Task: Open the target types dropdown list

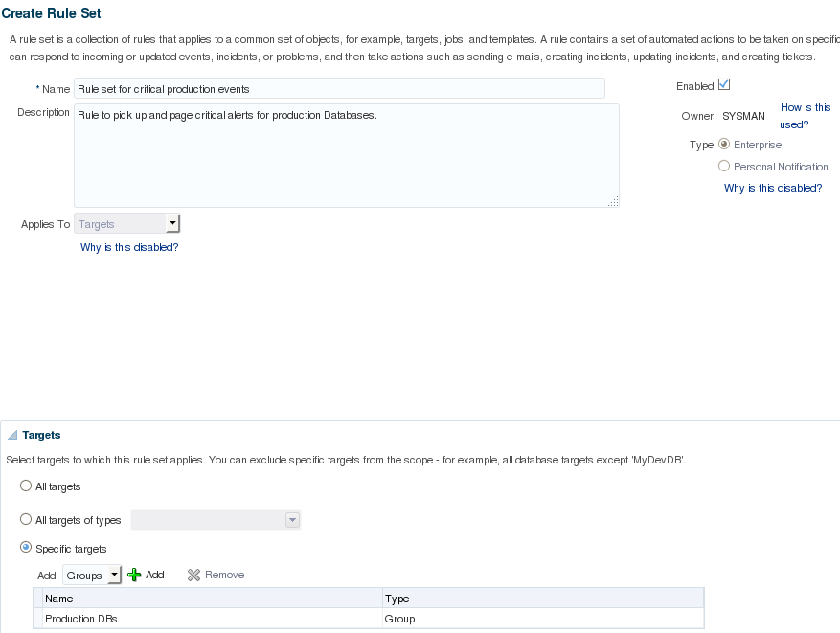Action: point(293,520)
